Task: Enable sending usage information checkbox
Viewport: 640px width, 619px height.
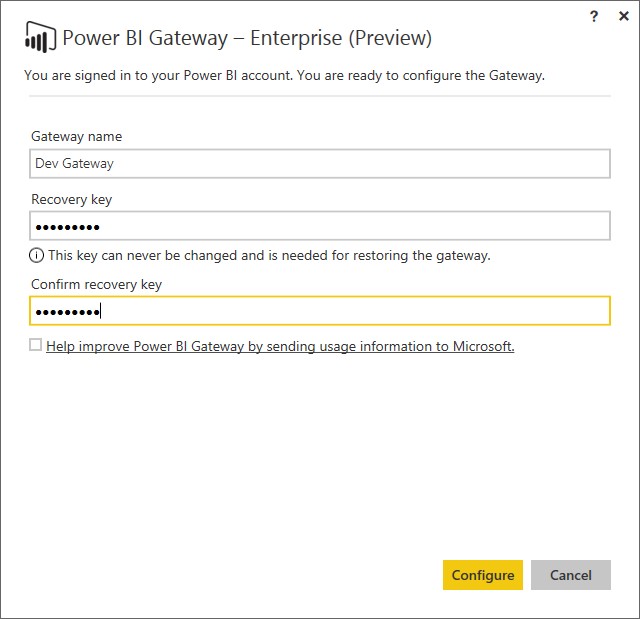Action: [x=36, y=345]
